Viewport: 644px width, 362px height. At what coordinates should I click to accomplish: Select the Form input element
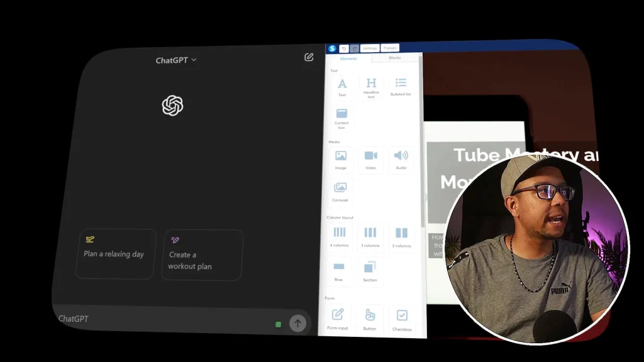pos(338,319)
